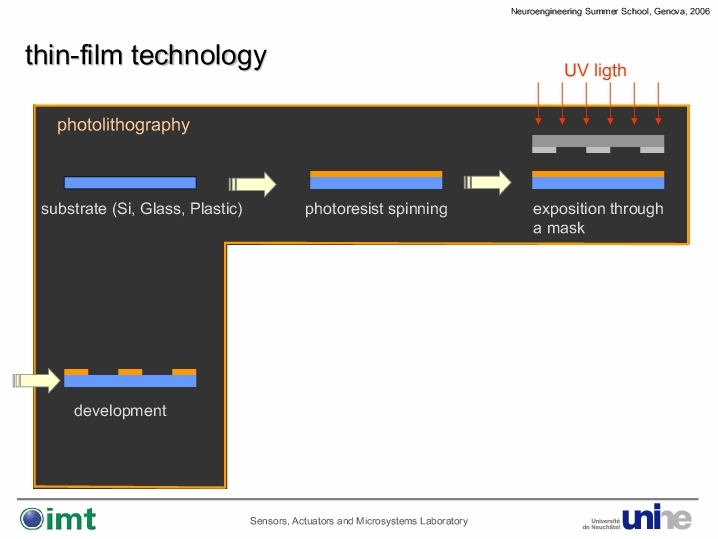Click the 'development' caption
The width and height of the screenshot is (718, 539).
click(x=120, y=411)
